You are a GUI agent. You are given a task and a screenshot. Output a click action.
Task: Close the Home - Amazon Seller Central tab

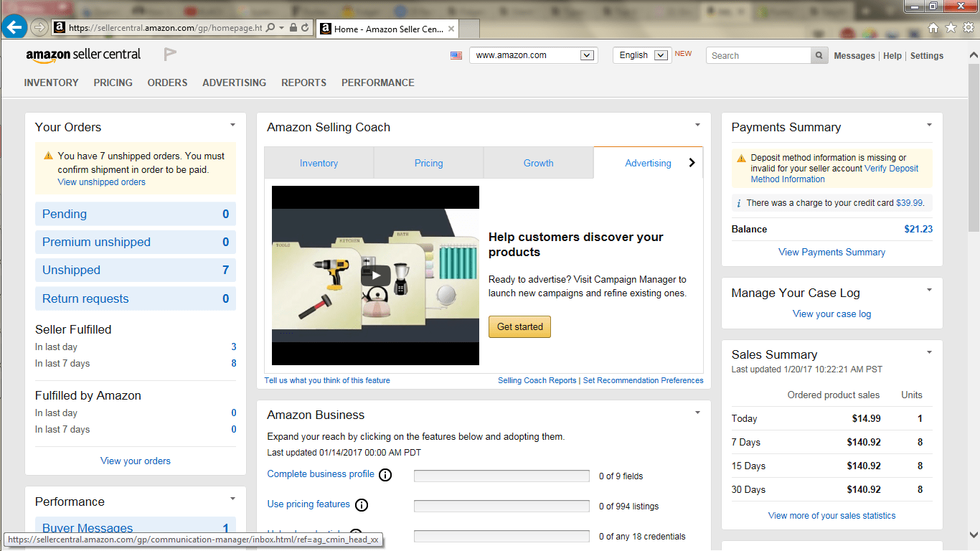tap(451, 29)
